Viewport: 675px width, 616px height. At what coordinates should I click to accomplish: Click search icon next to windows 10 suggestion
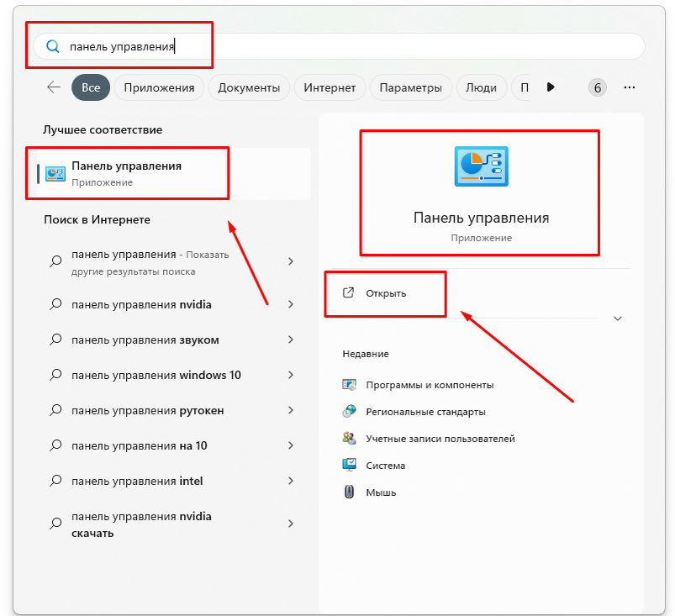[55, 375]
